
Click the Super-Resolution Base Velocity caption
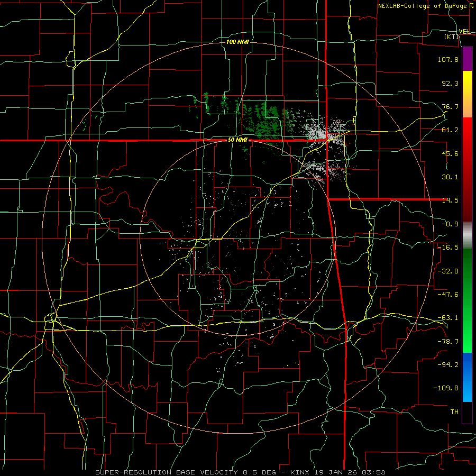pyautogui.click(x=240, y=472)
